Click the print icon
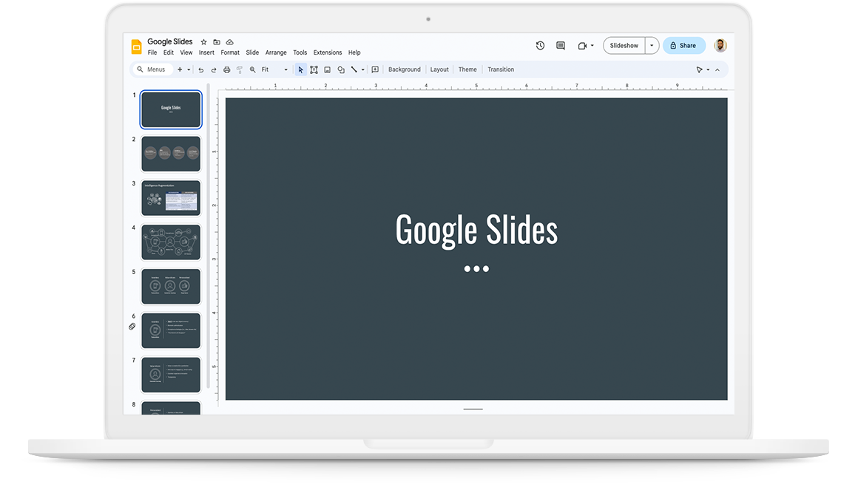 (x=227, y=69)
